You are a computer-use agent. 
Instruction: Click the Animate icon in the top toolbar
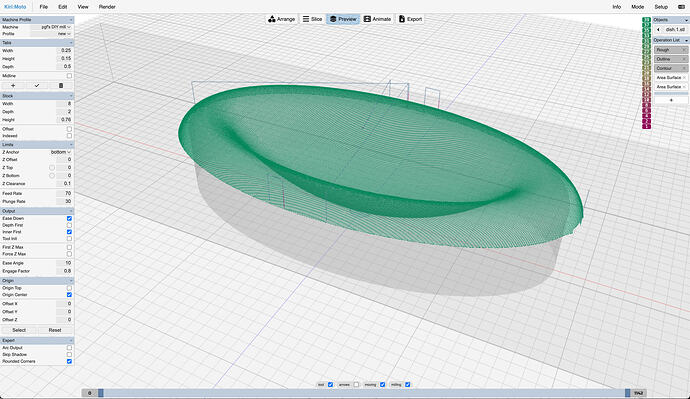pos(367,19)
